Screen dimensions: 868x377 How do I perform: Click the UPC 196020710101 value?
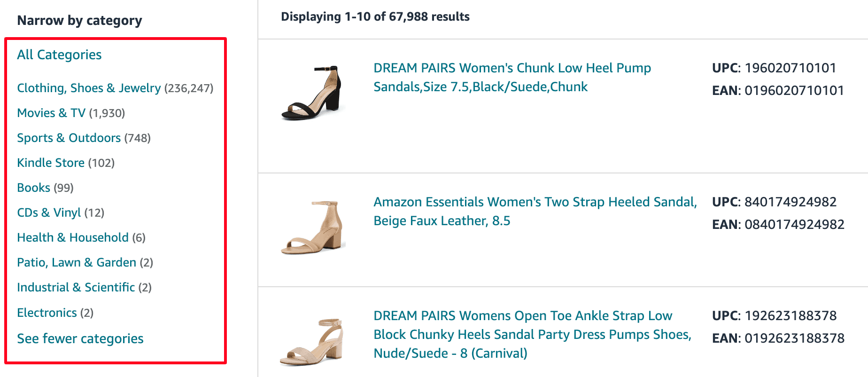click(790, 68)
